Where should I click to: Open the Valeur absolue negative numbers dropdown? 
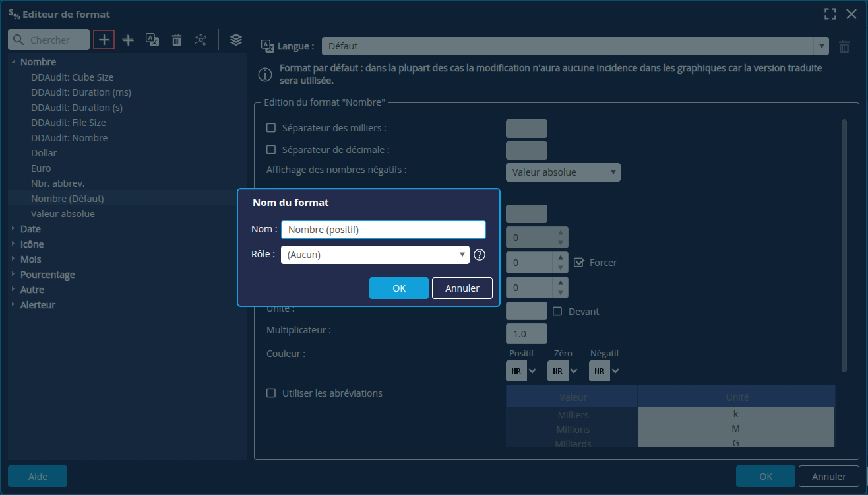[563, 172]
